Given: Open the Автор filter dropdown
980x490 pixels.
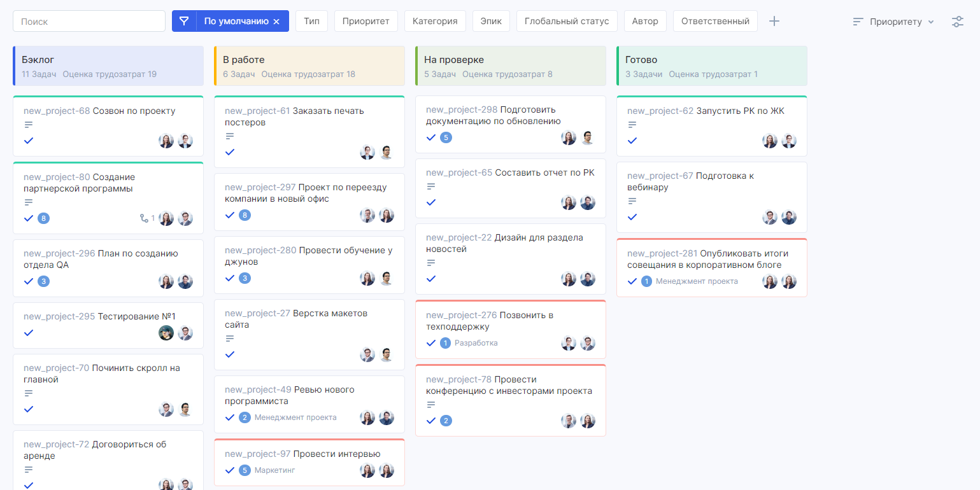Looking at the screenshot, I should (x=645, y=21).
